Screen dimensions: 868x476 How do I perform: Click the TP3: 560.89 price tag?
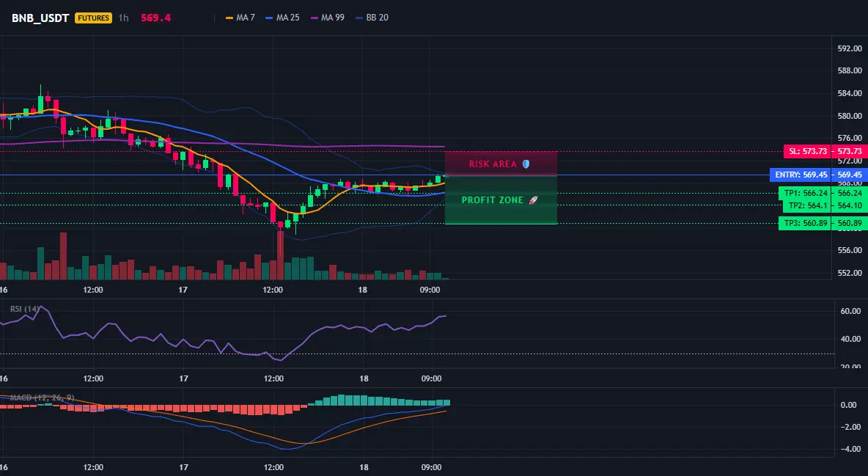point(806,223)
